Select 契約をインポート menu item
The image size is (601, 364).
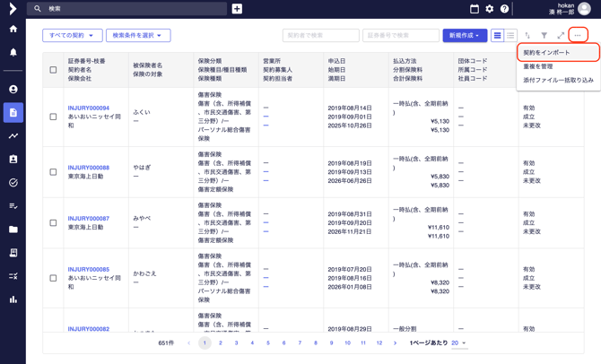pyautogui.click(x=547, y=53)
